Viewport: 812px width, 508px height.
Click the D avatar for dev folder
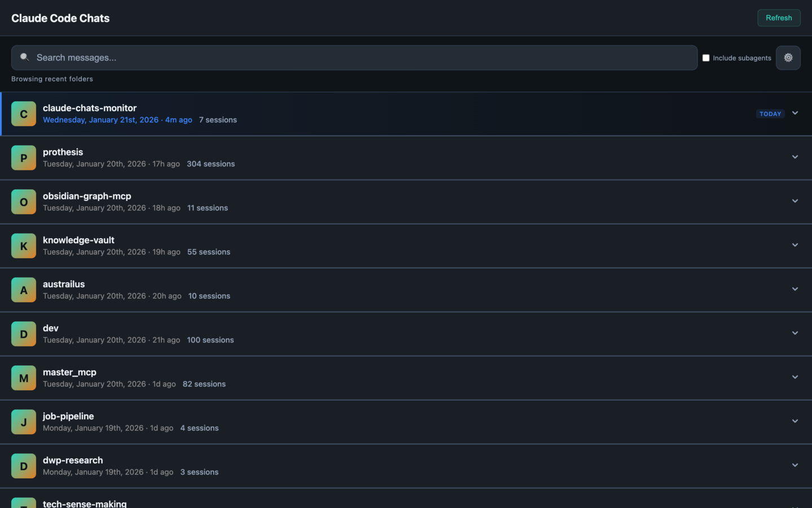pos(24,334)
